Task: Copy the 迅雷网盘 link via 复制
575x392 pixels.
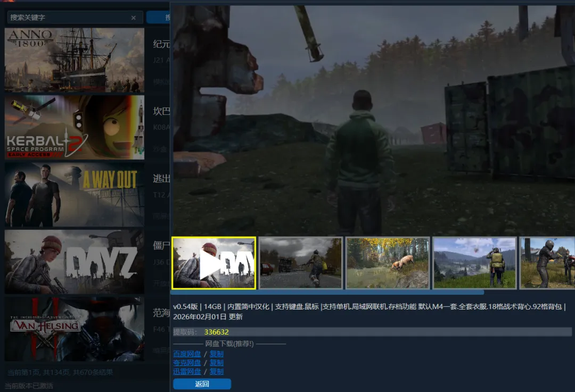Action: (x=216, y=371)
